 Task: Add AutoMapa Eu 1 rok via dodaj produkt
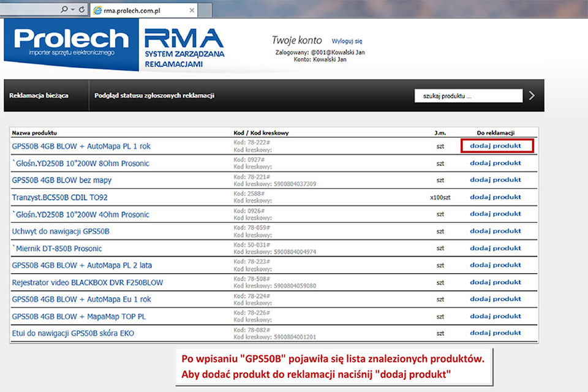496,299
